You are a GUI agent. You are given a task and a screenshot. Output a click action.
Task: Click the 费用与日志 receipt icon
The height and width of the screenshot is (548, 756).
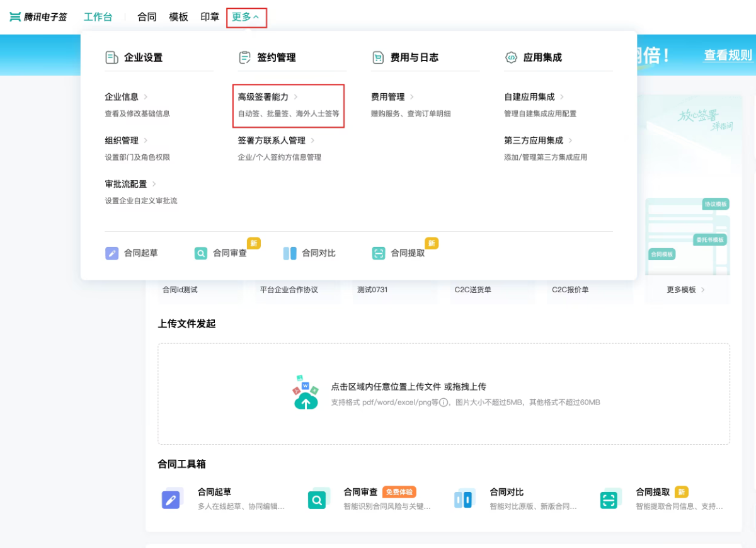pos(377,57)
